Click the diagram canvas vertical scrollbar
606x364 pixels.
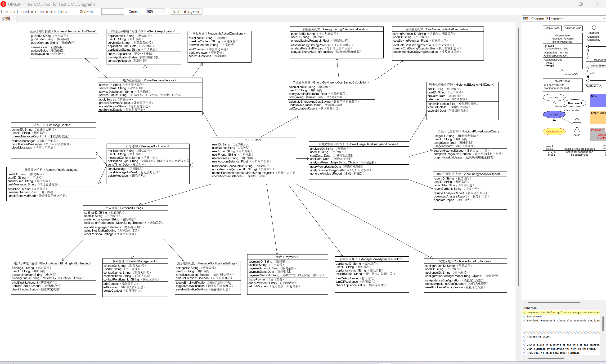(518, 157)
